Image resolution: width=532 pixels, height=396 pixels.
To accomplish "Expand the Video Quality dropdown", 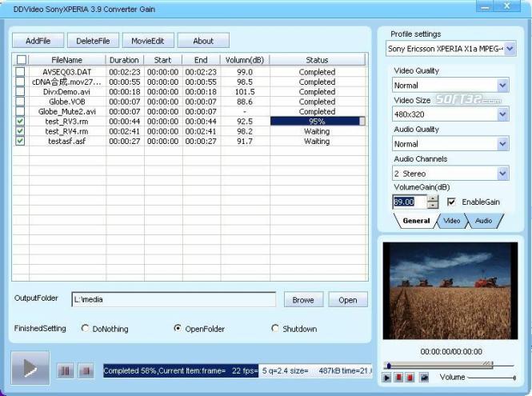I will click(x=503, y=85).
